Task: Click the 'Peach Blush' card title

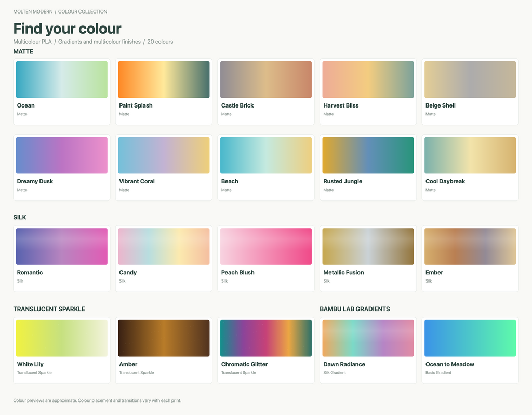Action: coord(238,273)
